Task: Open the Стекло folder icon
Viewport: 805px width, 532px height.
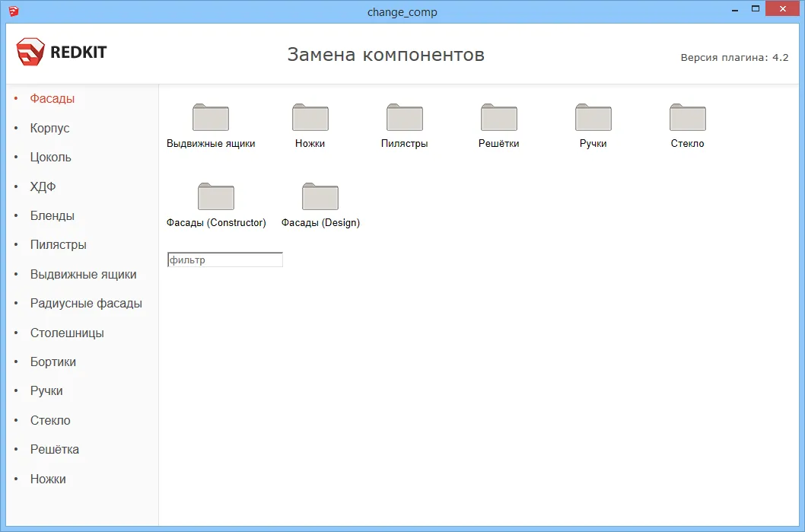Action: click(688, 118)
